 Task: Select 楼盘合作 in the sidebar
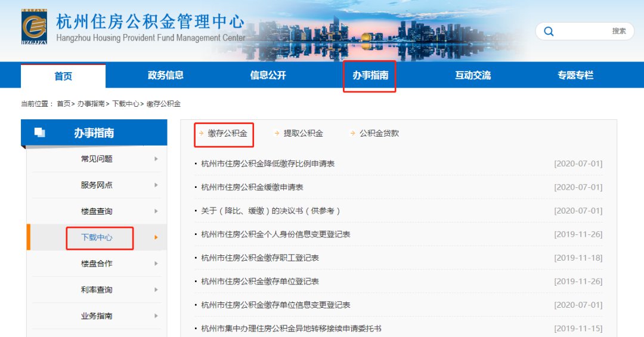[97, 264]
